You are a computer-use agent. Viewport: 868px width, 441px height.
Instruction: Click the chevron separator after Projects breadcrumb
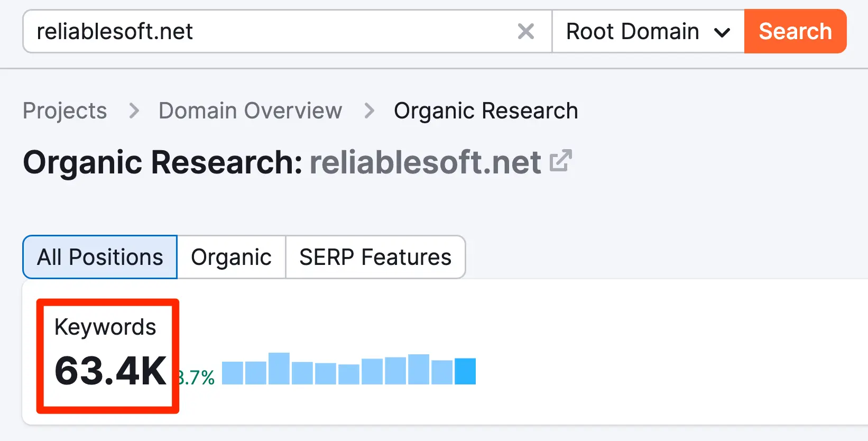(134, 111)
